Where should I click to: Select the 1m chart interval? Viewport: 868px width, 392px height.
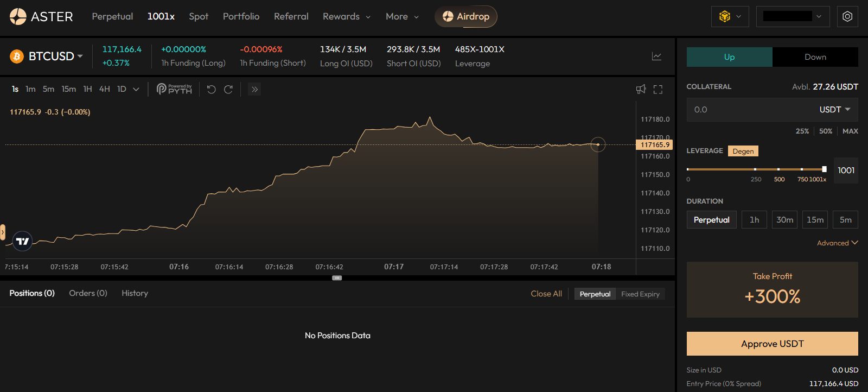click(30, 89)
